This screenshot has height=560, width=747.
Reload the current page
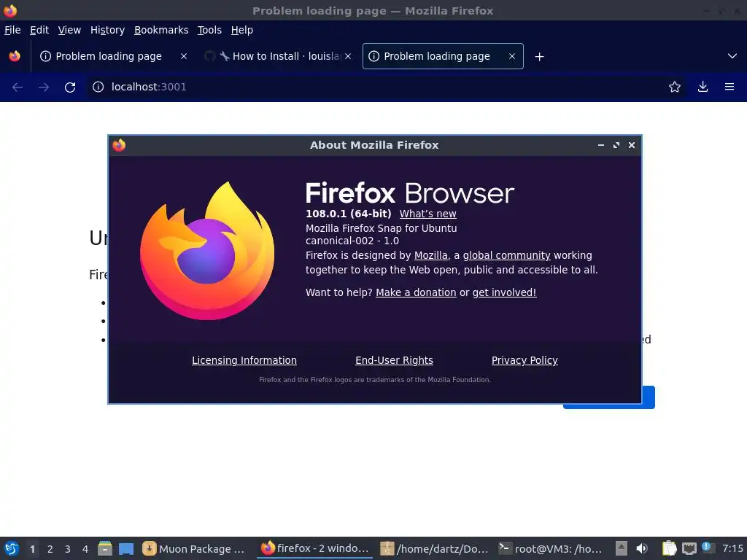70,87
